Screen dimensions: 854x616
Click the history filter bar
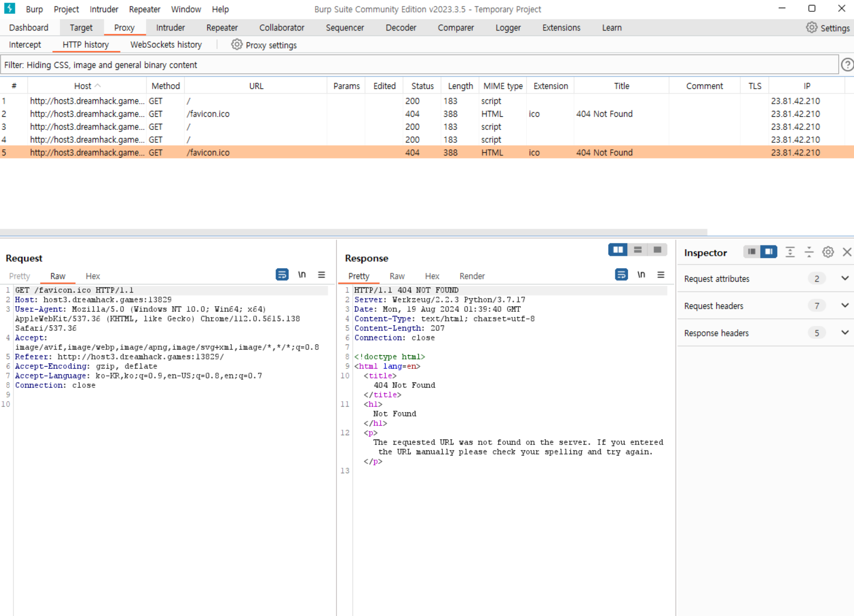(419, 65)
